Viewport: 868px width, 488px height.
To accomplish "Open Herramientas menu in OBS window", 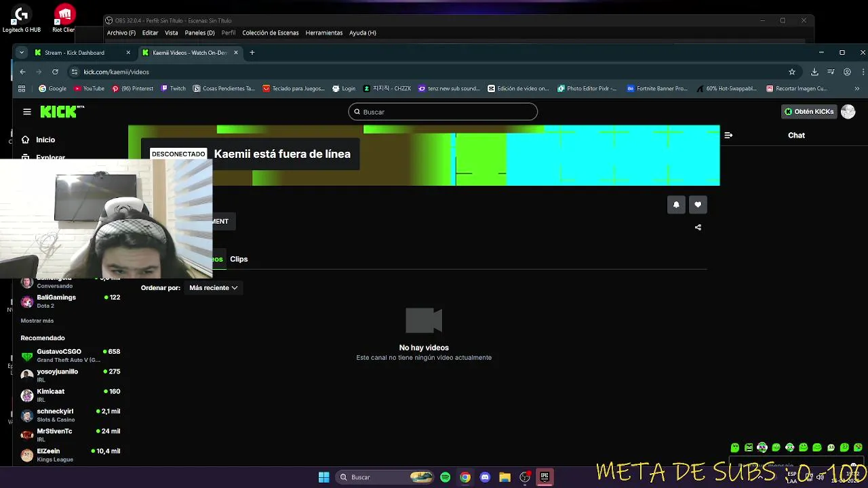I will [323, 33].
